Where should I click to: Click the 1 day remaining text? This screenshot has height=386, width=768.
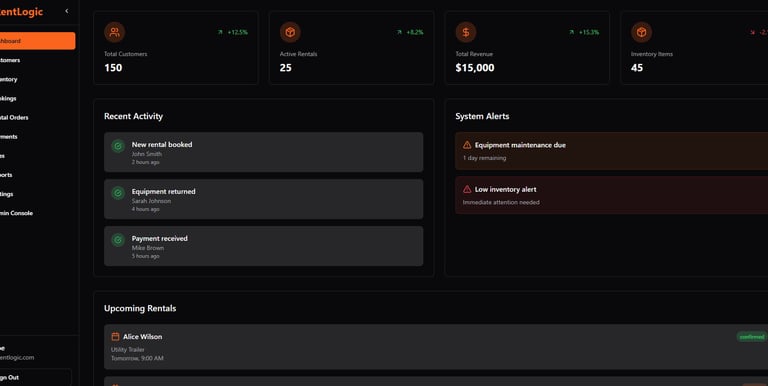(484, 158)
